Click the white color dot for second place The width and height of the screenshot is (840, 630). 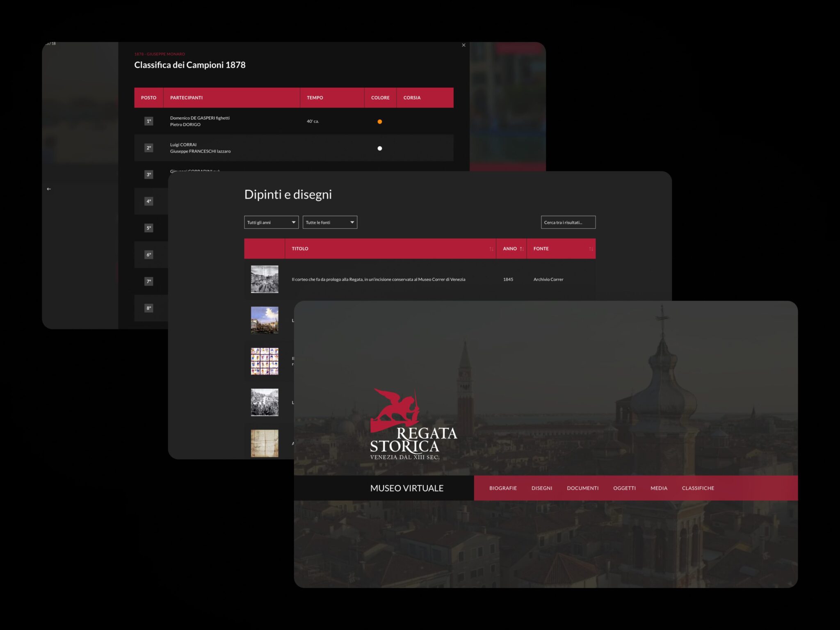tap(380, 148)
